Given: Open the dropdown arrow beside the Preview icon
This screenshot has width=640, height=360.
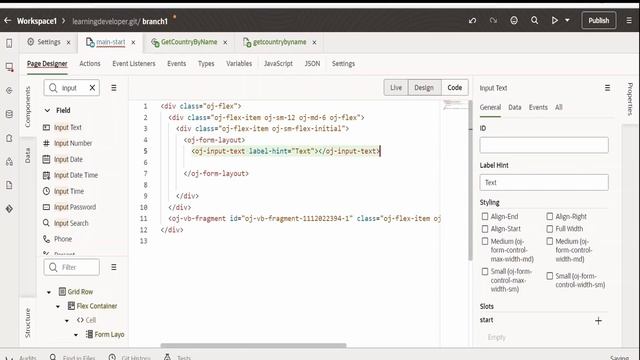Looking at the screenshot, I should [x=567, y=20].
